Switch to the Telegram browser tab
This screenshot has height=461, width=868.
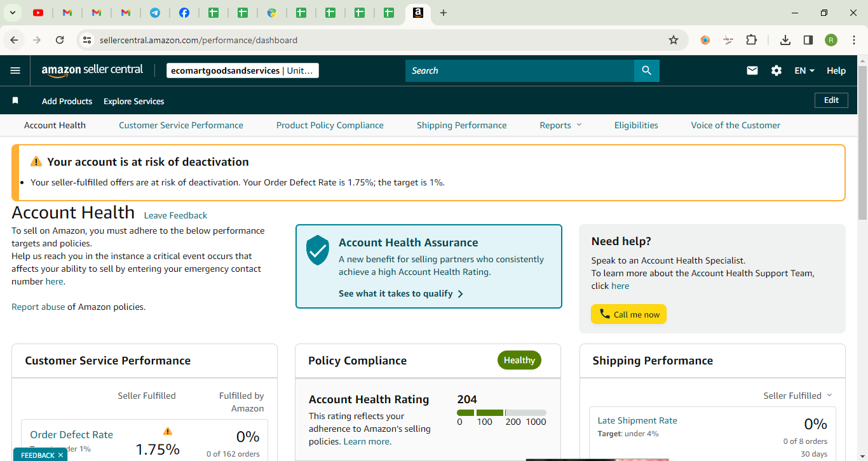tap(155, 13)
